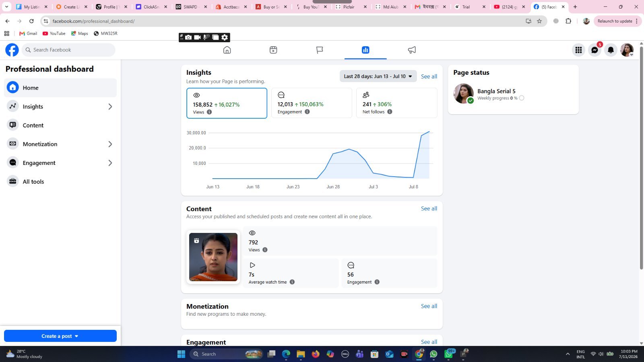Show hidden system tray icons
644x362 pixels.
point(568,354)
